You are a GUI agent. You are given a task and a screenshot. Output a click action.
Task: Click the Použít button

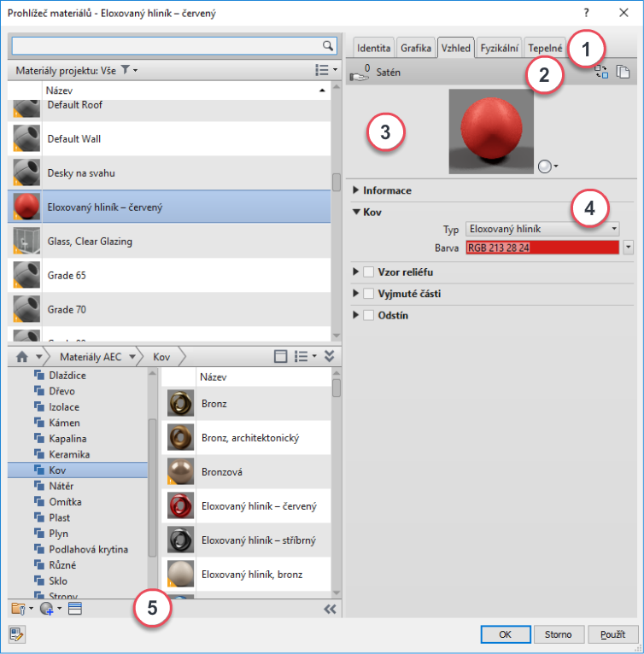(612, 634)
